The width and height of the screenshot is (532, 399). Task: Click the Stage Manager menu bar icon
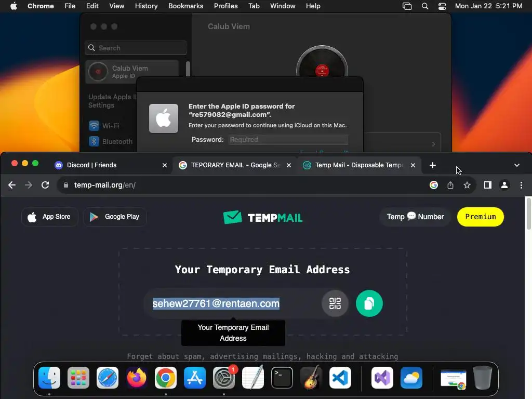(x=407, y=6)
